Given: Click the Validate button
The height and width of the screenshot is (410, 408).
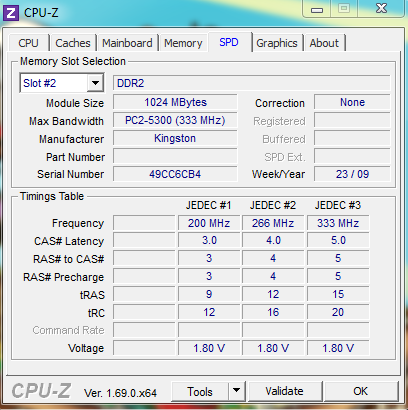Looking at the screenshot, I should tap(285, 391).
